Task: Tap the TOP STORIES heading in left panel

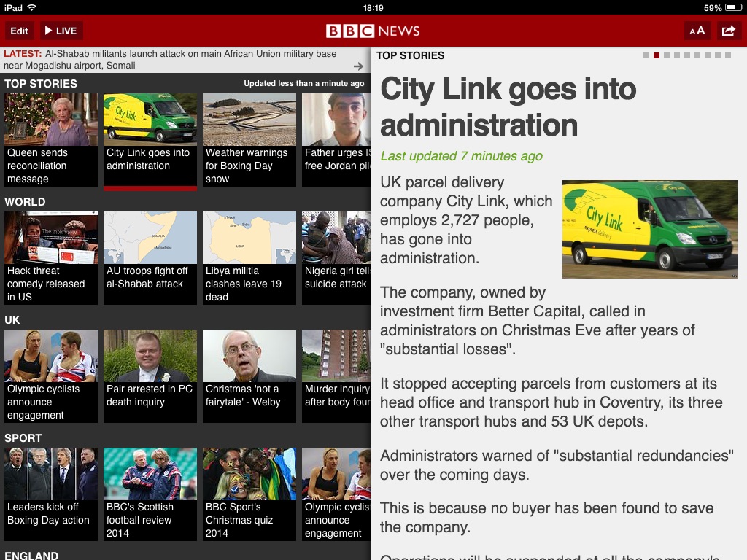Action: 41,84
